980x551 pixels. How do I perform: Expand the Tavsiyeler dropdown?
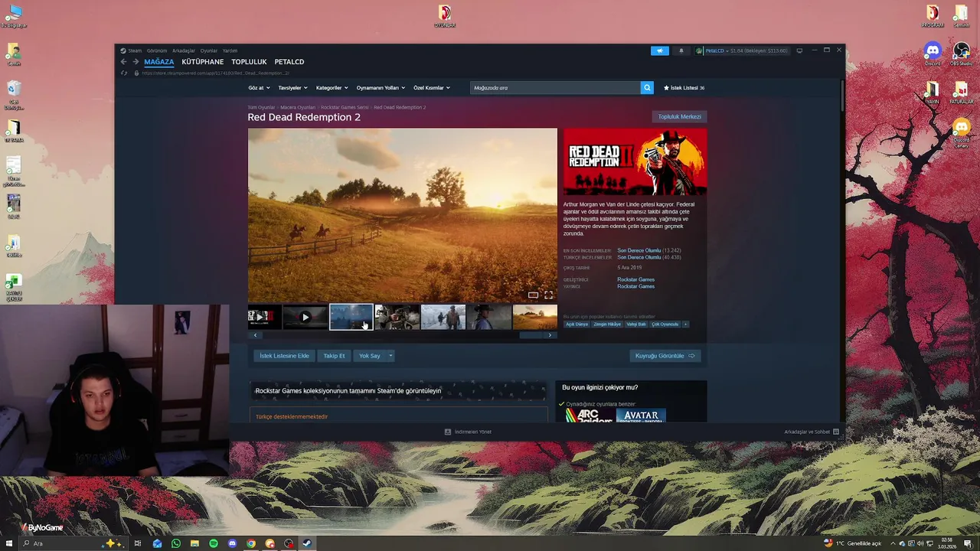pos(292,88)
